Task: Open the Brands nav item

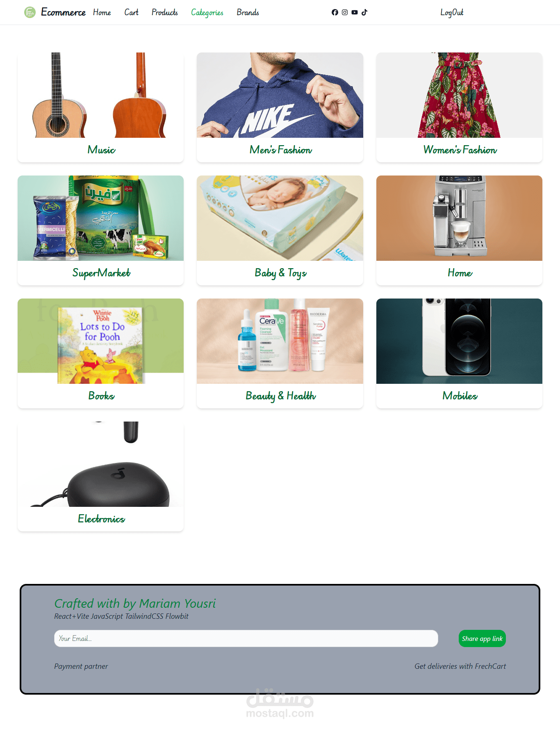Action: [x=248, y=12]
